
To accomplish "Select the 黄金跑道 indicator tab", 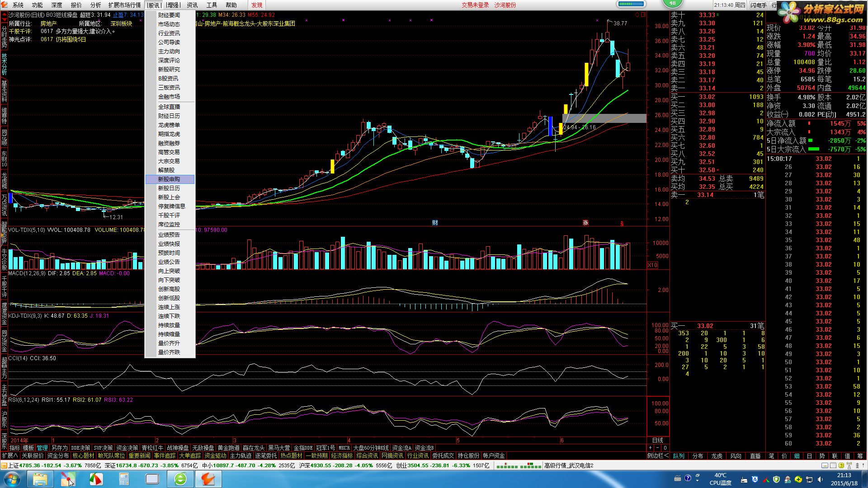I will [228, 448].
